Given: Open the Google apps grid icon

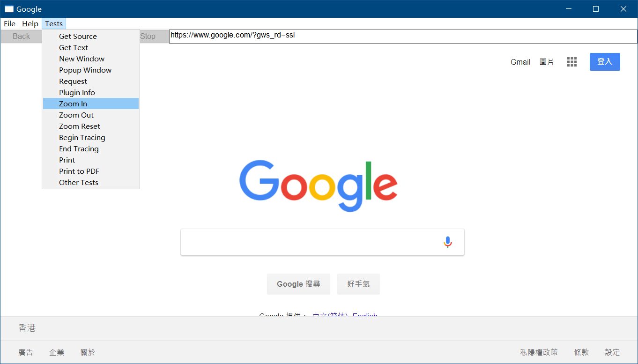Looking at the screenshot, I should click(x=571, y=62).
